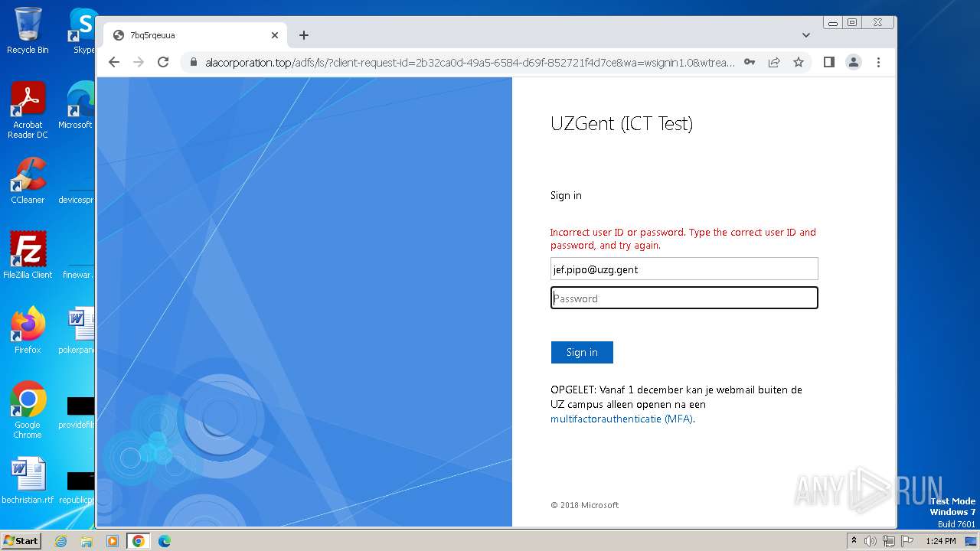
Task: Launch Acrobat Reader DC shortcut
Action: pyautogui.click(x=28, y=110)
